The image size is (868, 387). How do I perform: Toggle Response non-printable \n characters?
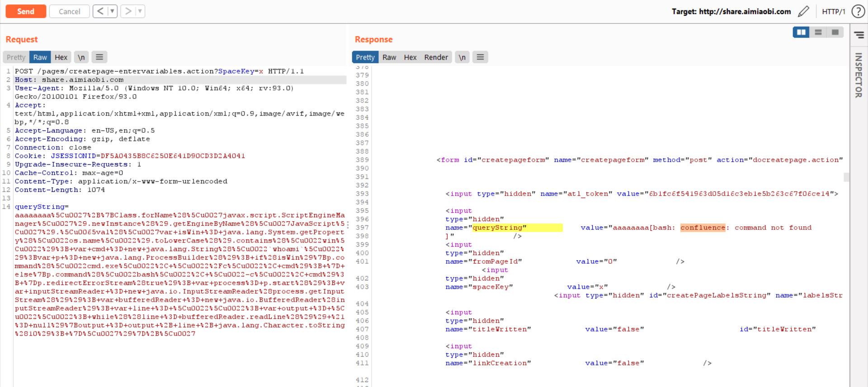(x=462, y=57)
